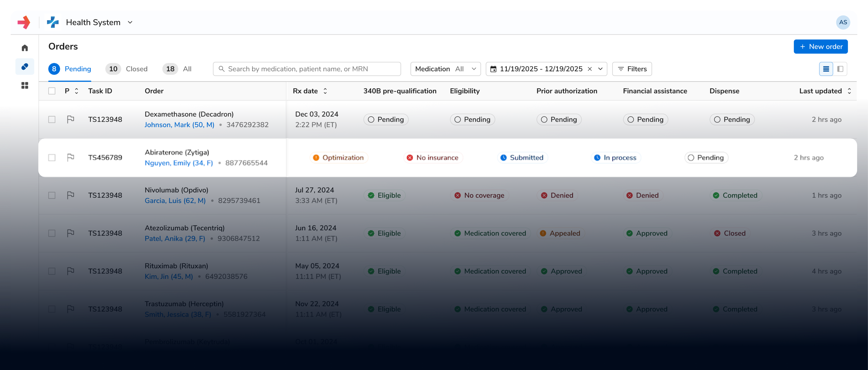Open patient link Johnson, Mark
Image resolution: width=868 pixels, height=370 pixels.
tap(179, 125)
